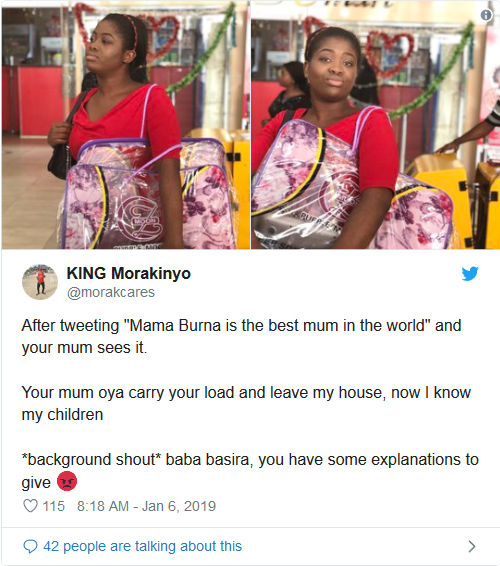Screen dimensions: 500x566
Task: Click the KING Morakinyo display name
Action: 129,273
